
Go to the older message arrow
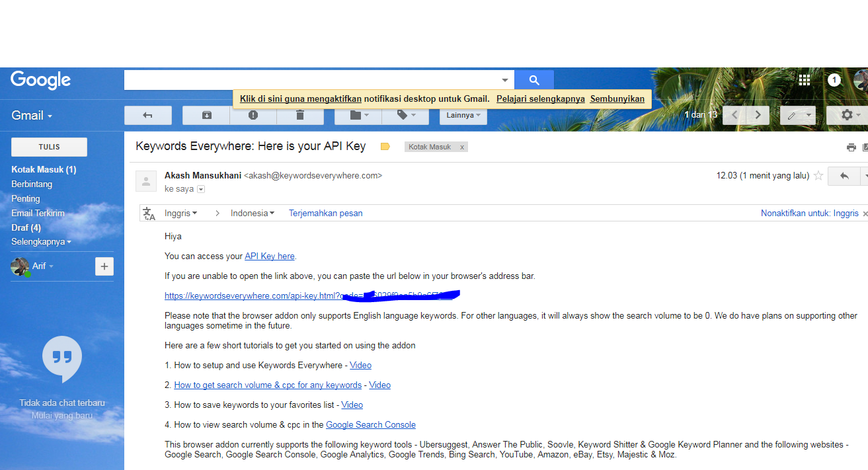[758, 115]
